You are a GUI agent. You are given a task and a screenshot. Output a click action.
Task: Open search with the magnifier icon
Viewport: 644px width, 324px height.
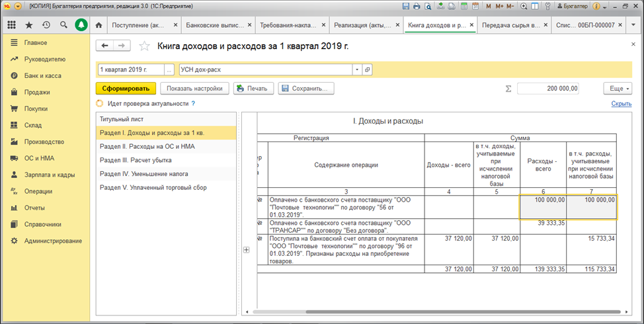(x=63, y=25)
